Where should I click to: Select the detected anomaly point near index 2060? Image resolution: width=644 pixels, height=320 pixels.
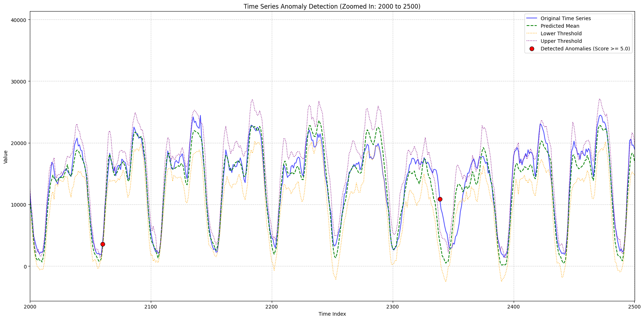[x=103, y=244]
